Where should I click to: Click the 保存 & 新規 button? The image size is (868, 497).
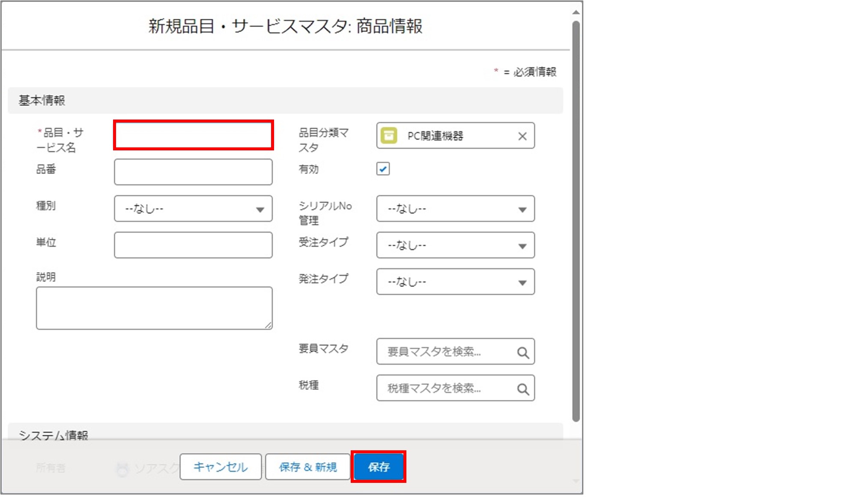point(308,467)
